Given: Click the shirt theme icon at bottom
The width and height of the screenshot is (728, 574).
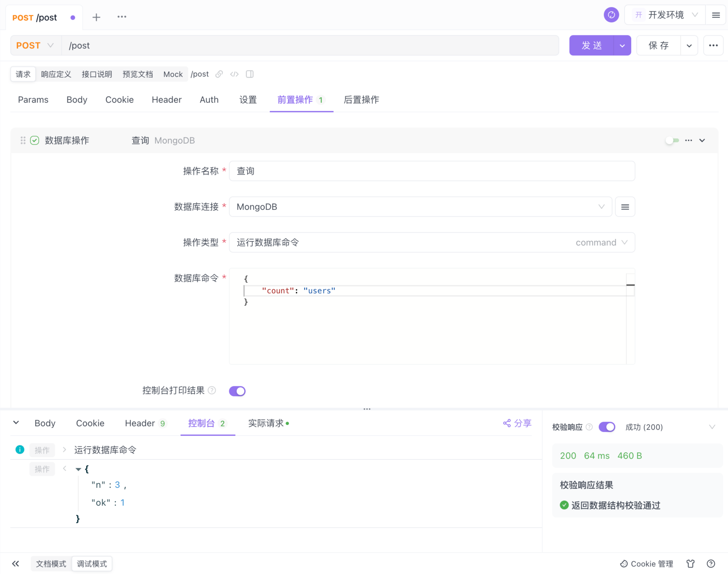Looking at the screenshot, I should [690, 564].
